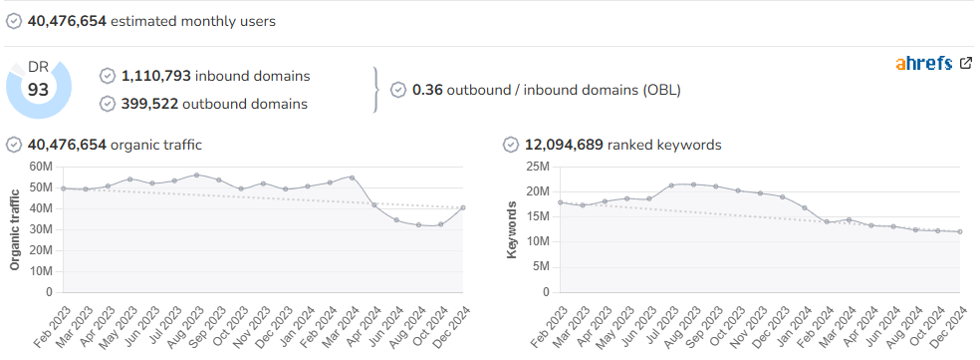Image resolution: width=980 pixels, height=360 pixels.
Task: Click check icon beside estimated monthly users
Action: 14,21
